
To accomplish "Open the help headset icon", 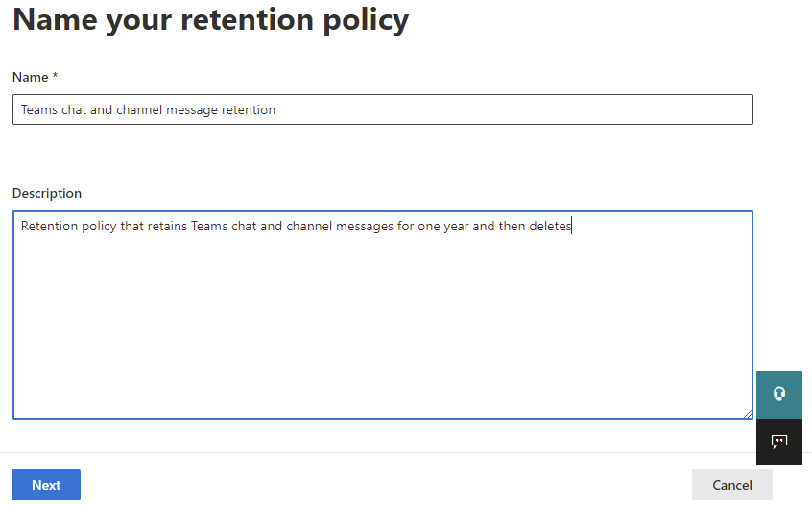I will (778, 394).
